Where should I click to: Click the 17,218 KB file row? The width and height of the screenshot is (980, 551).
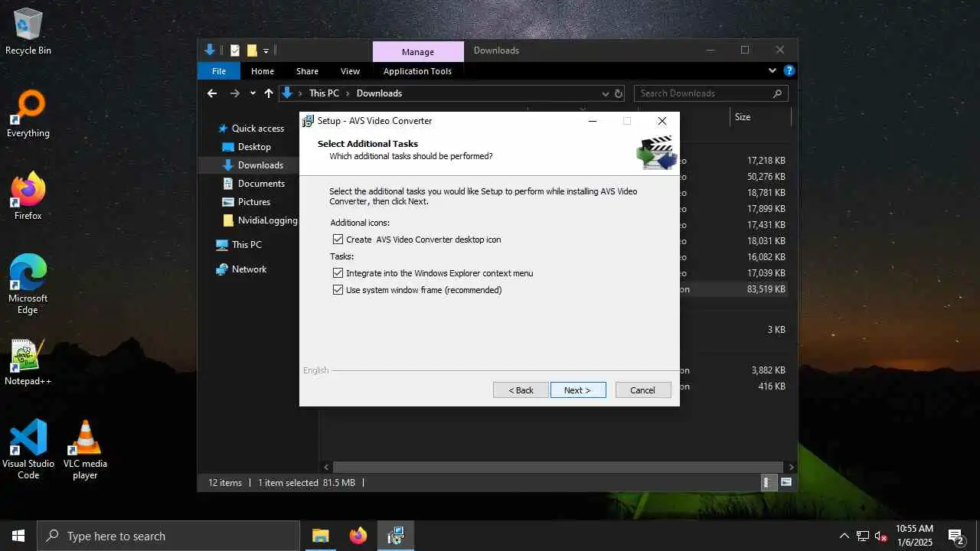[734, 161]
